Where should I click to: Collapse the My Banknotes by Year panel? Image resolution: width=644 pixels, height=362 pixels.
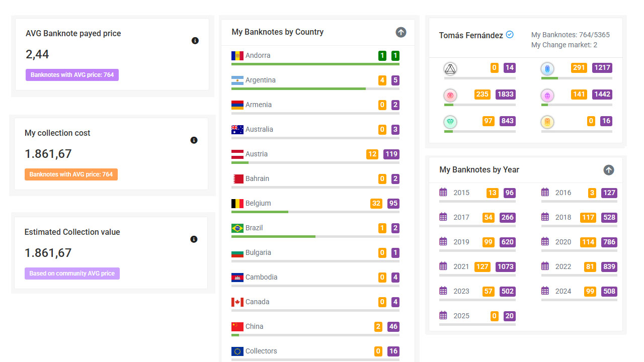coord(609,170)
